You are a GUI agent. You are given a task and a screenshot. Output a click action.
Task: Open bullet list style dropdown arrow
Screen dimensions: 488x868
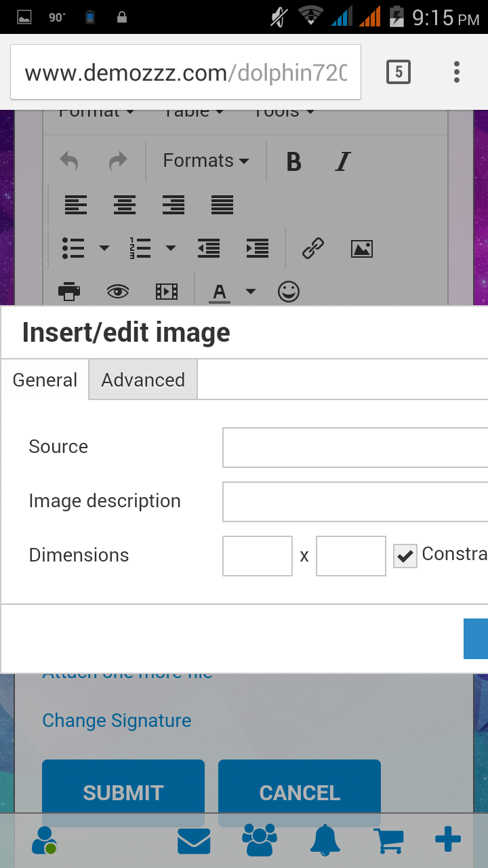pyautogui.click(x=104, y=249)
